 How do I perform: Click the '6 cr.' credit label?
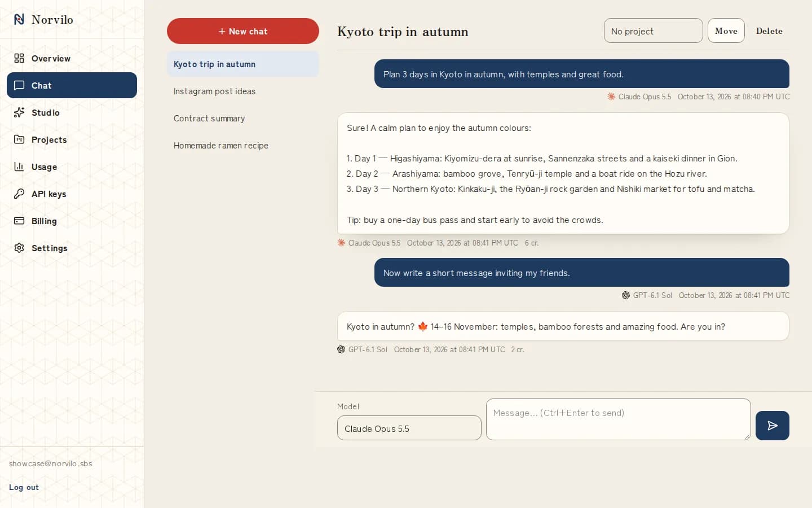coord(532,243)
